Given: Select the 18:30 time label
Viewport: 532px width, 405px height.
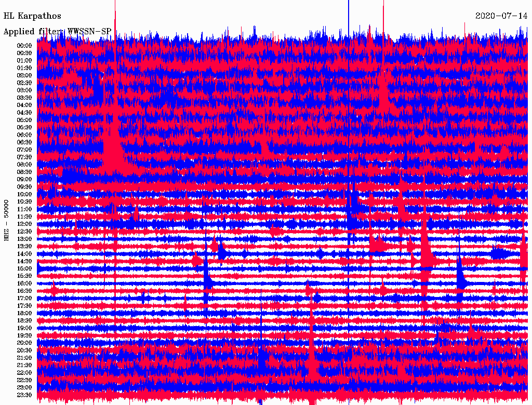Looking at the screenshot, I should tap(24, 321).
